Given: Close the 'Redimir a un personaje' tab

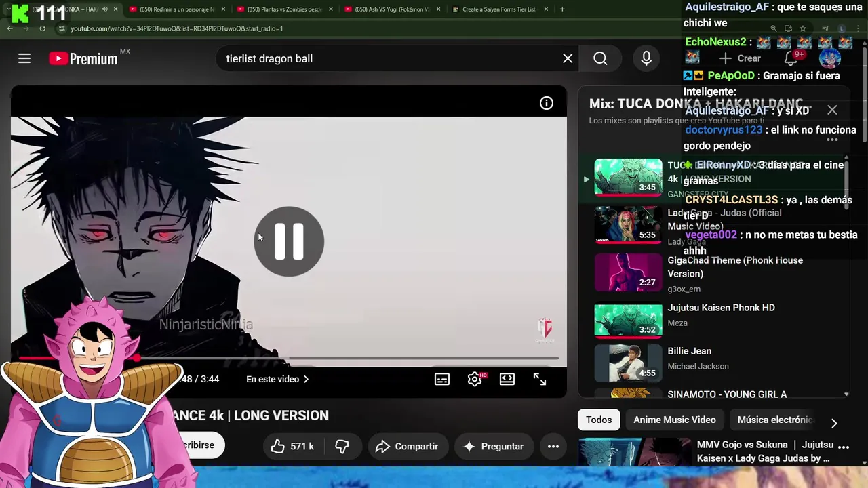Looking at the screenshot, I should (x=222, y=9).
